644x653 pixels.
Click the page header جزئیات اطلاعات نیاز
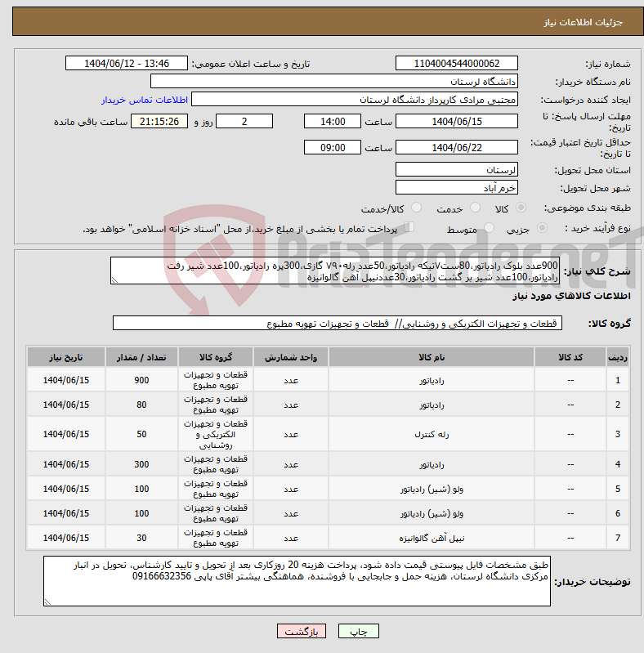(x=583, y=22)
